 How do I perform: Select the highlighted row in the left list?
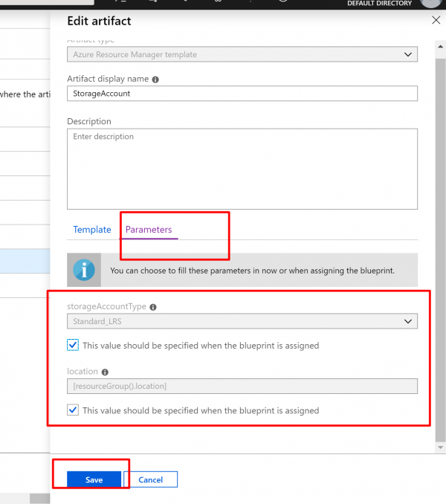pyautogui.click(x=25, y=259)
